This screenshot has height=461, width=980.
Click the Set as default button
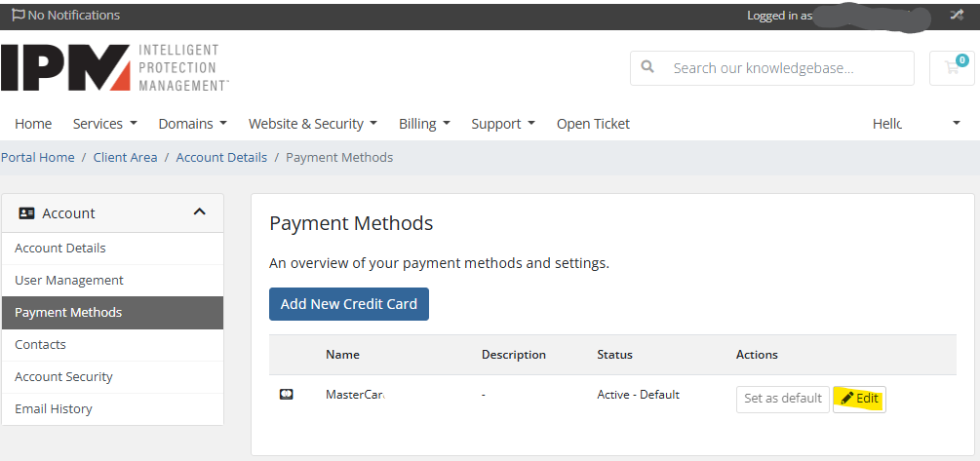click(782, 399)
